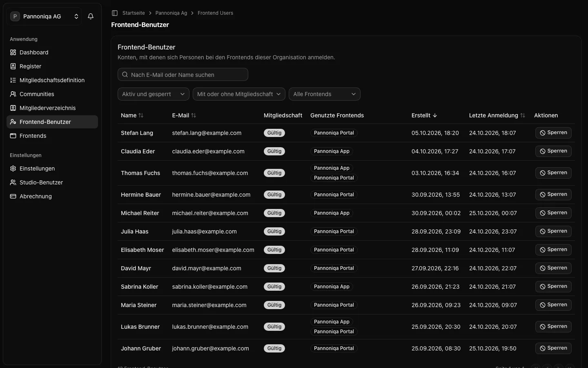Open notifications bell
Viewport: 588px width, 368px height.
coord(91,16)
